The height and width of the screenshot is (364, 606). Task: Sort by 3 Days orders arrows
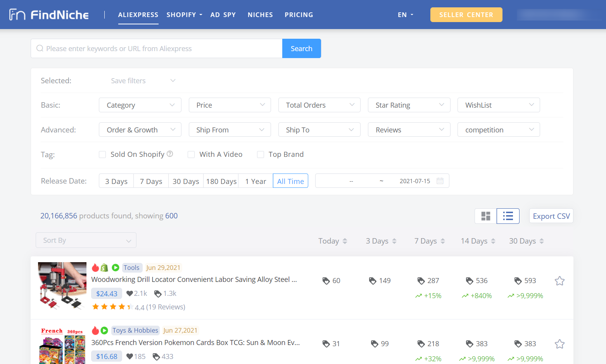pyautogui.click(x=394, y=241)
